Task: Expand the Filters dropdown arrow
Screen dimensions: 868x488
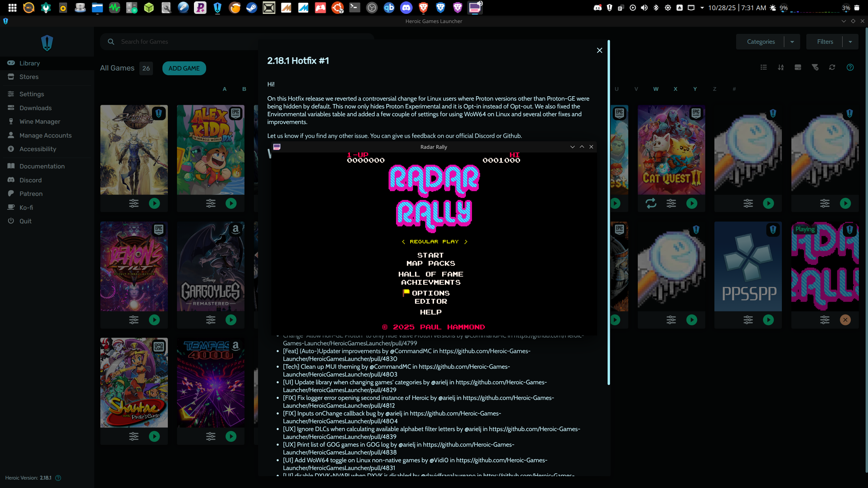Action: tap(850, 42)
